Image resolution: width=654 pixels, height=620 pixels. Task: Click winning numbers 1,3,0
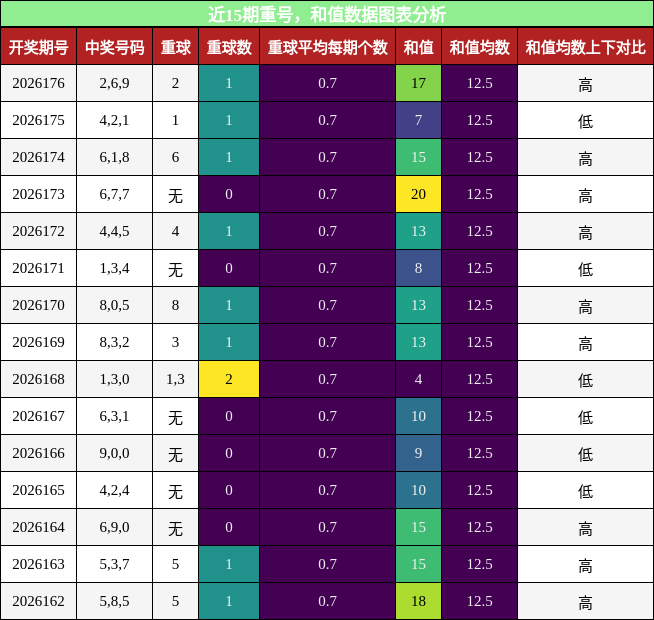(114, 379)
